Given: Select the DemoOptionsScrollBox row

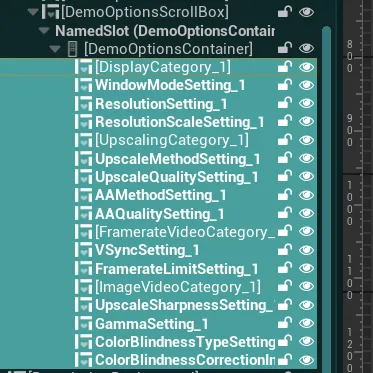Looking at the screenshot, I should [x=145, y=12].
